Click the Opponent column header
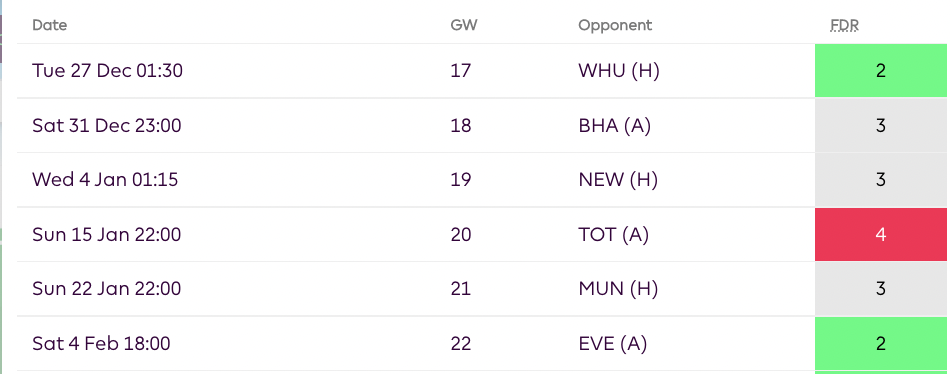This screenshot has width=950, height=374. coord(615,25)
